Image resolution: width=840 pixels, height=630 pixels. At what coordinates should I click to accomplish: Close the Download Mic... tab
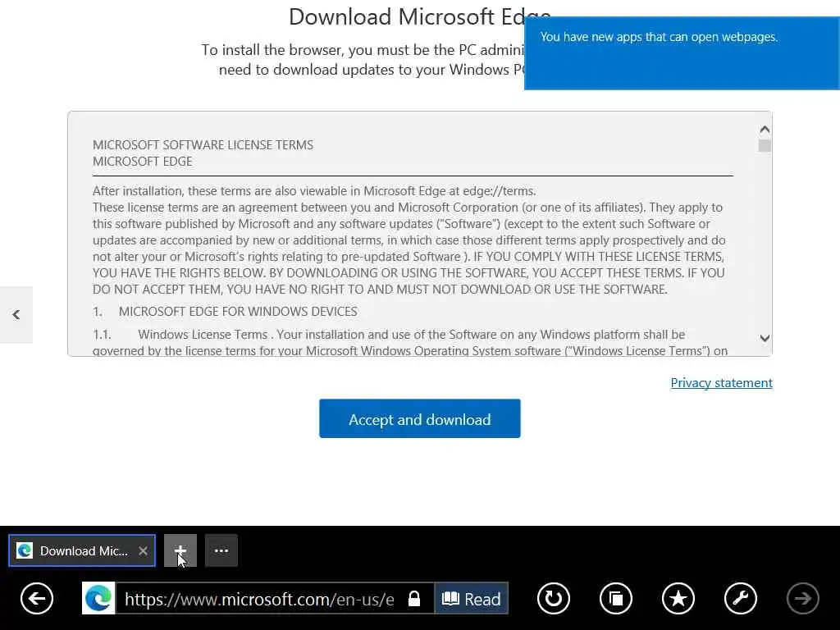[x=143, y=550]
